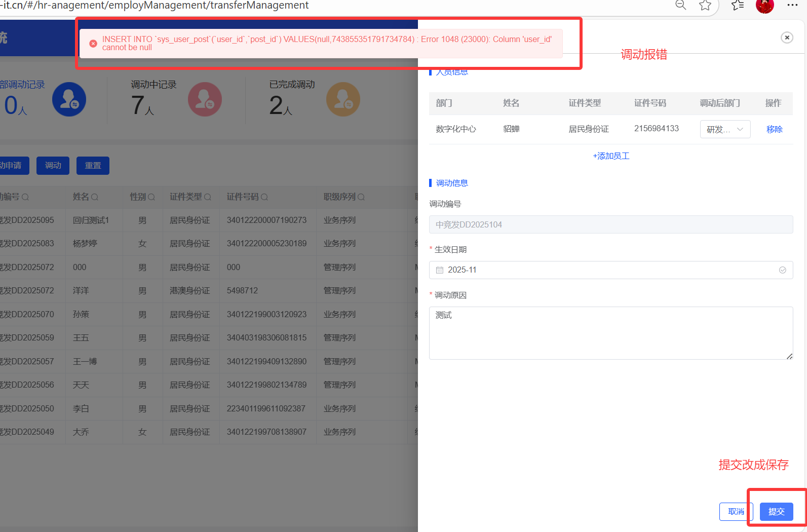Click the 貂蝉 name cell
Screen dimensions: 807x532
coord(511,129)
